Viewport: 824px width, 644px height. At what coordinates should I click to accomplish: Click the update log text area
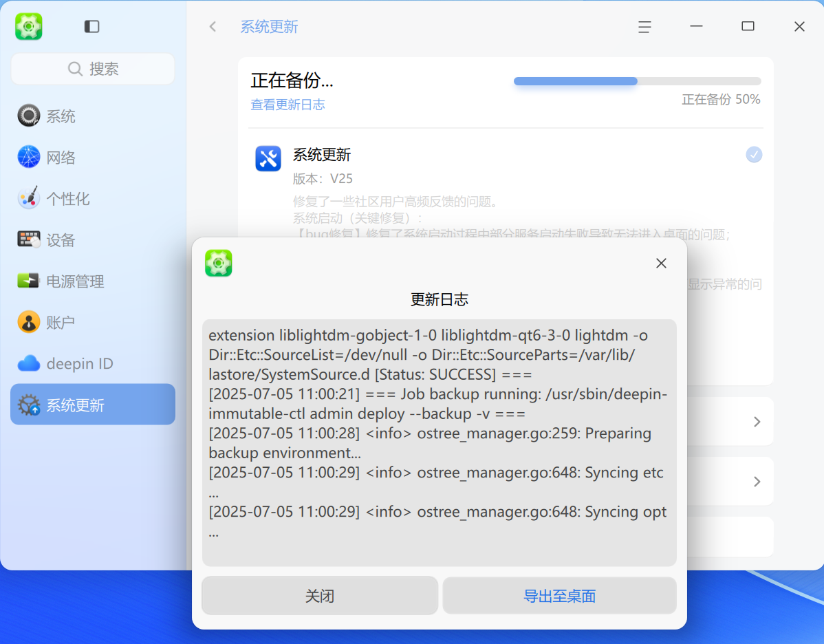[440, 442]
